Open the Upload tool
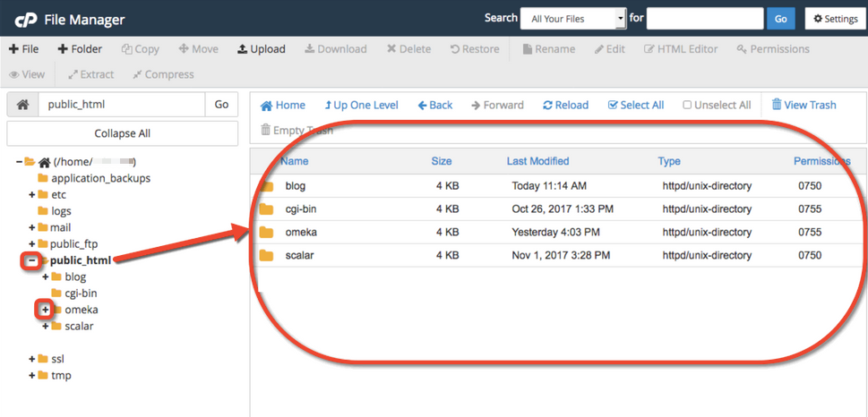868x417 pixels. pyautogui.click(x=262, y=49)
